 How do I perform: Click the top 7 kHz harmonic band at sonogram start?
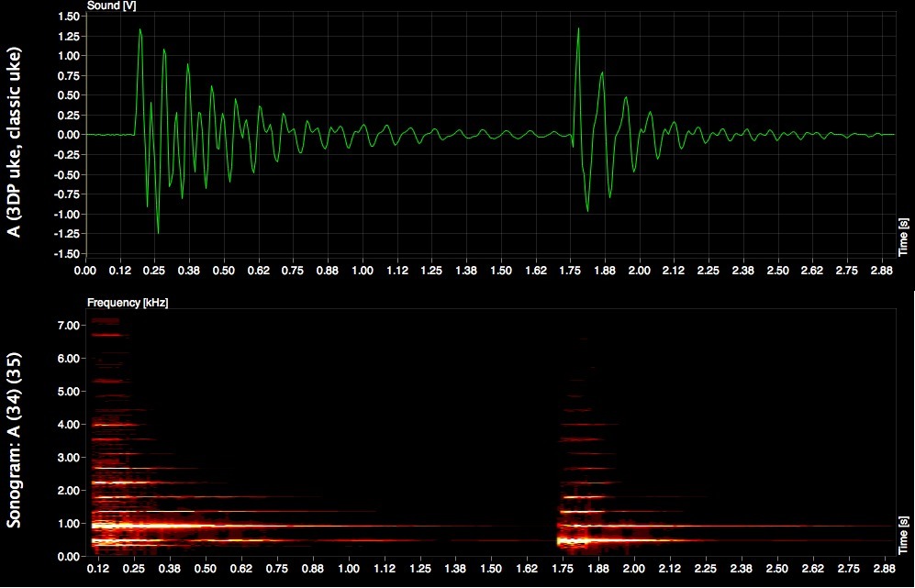coord(106,320)
